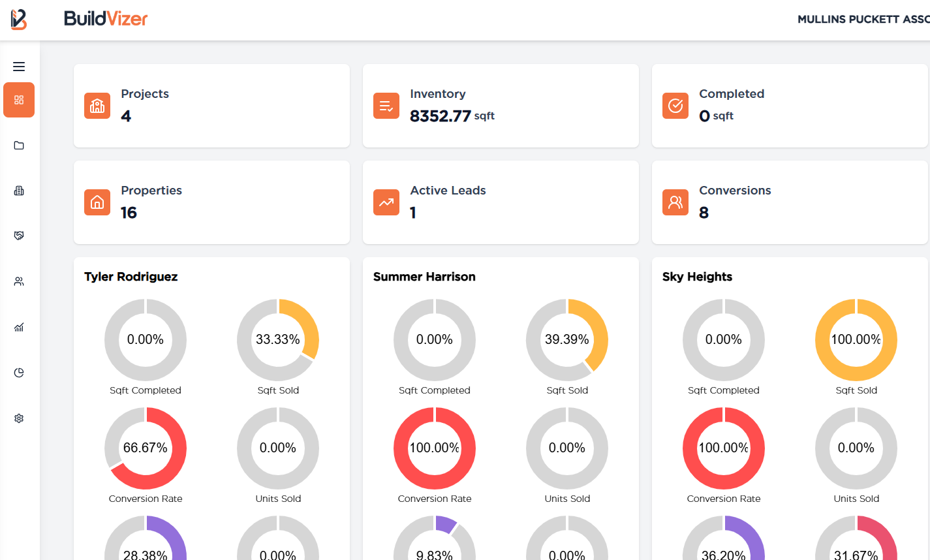Select the Projects folder icon in sidebar

(18, 145)
